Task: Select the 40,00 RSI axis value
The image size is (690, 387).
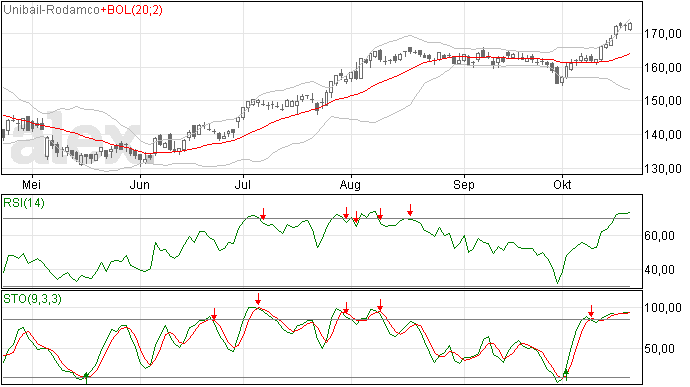Action: pyautogui.click(x=659, y=270)
